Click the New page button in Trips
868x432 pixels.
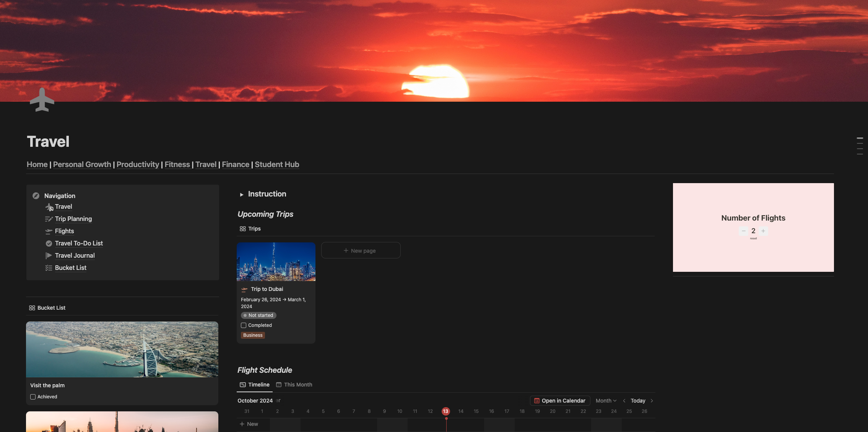[x=361, y=250]
